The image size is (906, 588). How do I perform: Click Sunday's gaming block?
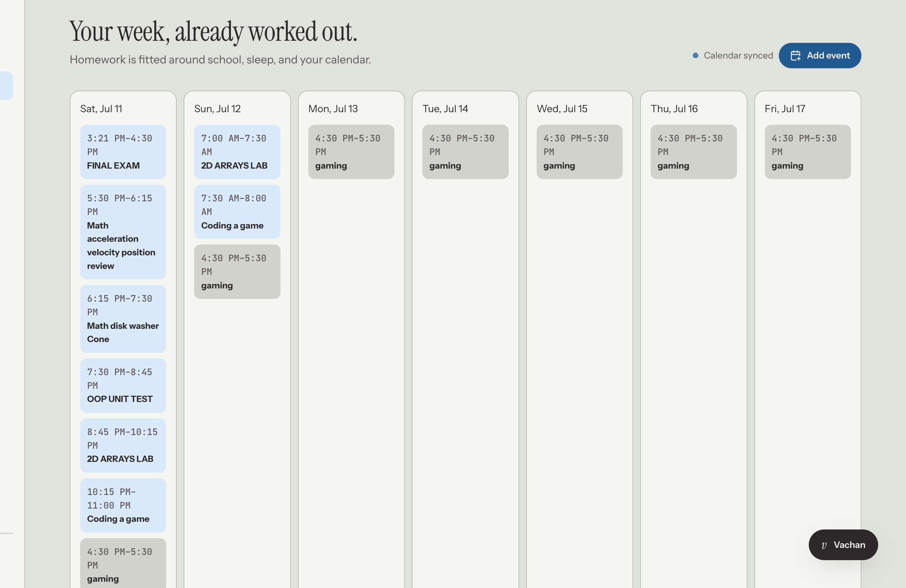tap(237, 272)
